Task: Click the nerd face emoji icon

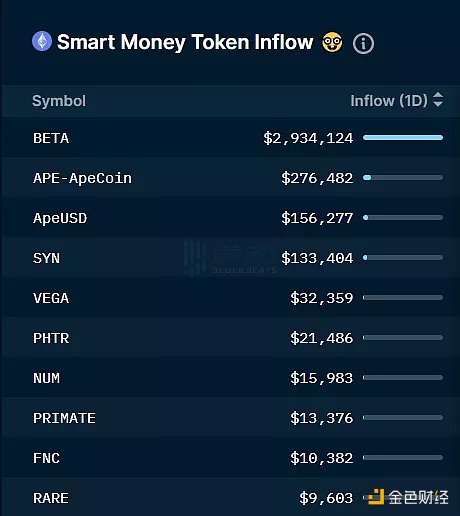Action: (332, 42)
